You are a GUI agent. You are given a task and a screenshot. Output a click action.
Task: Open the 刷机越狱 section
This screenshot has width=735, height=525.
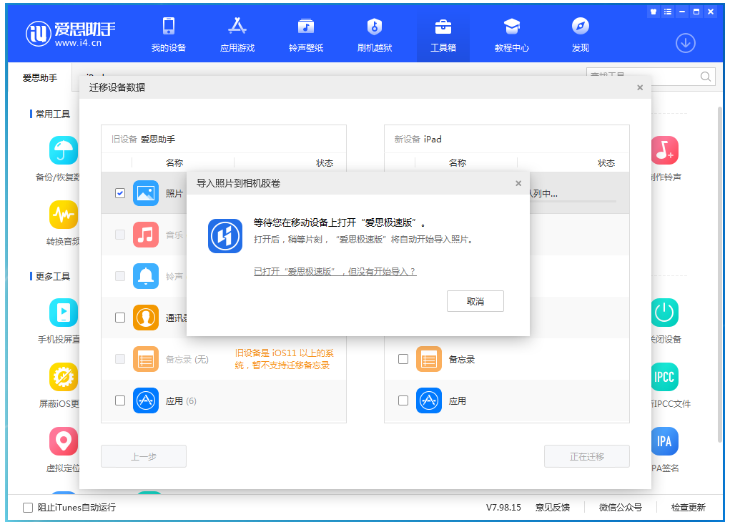[374, 35]
